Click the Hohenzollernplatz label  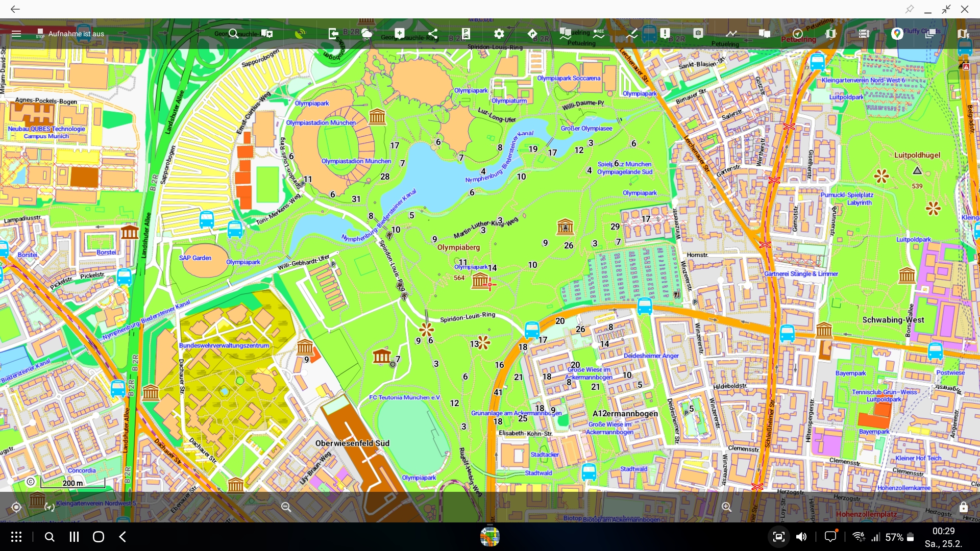tap(866, 514)
